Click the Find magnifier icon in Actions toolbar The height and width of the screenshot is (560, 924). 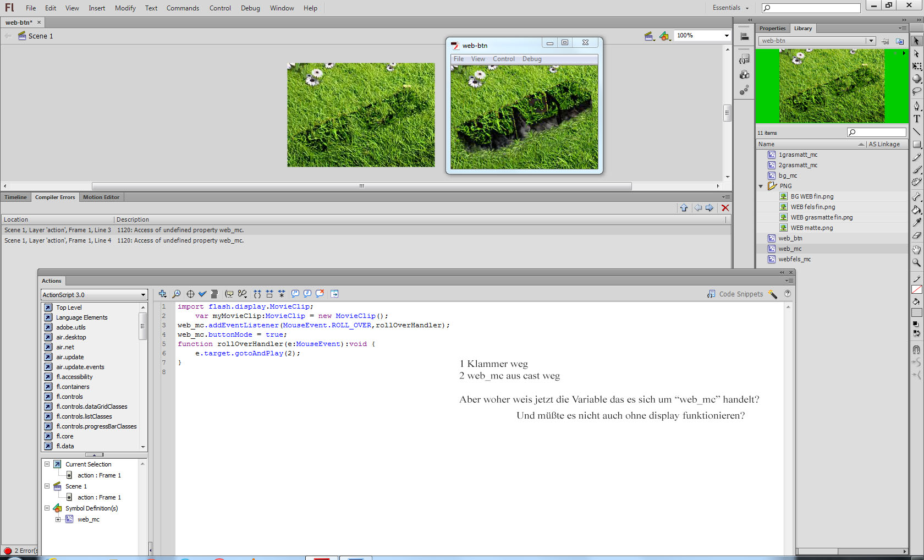pos(177,294)
